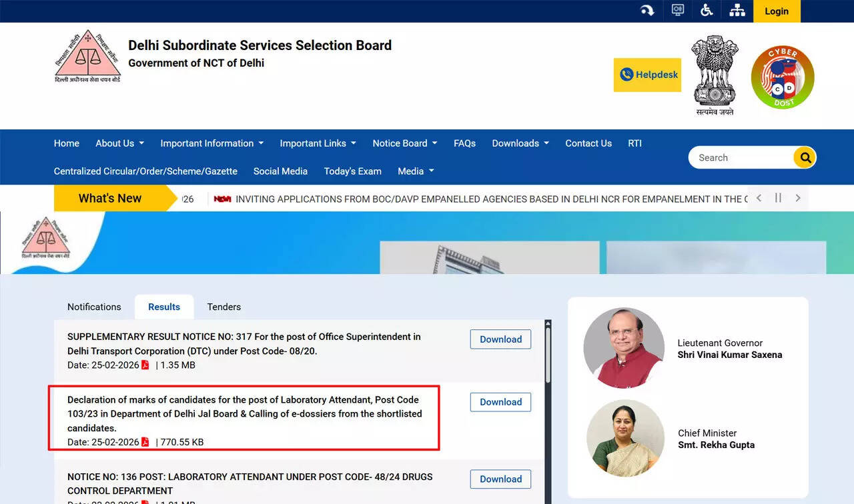This screenshot has width=854, height=504.
Task: Click the accessibility wheelchair icon
Action: tap(707, 11)
